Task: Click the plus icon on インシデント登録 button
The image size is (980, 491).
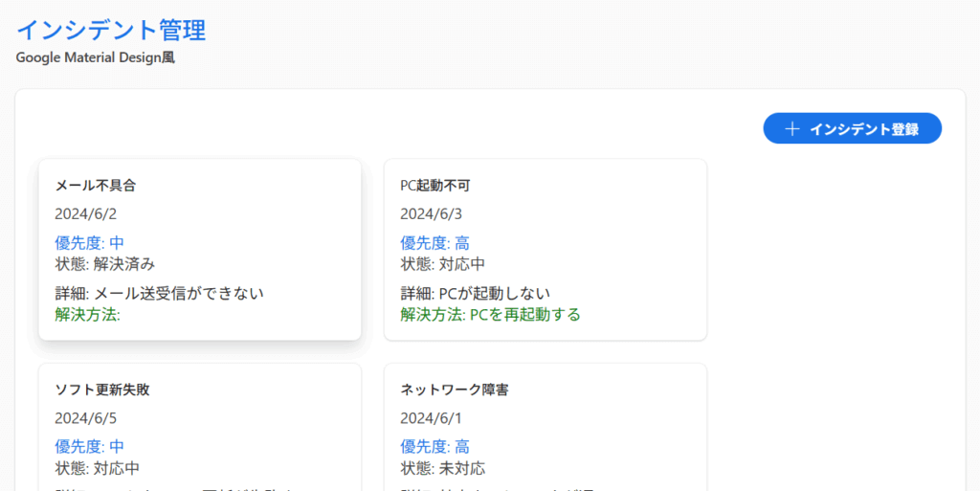Action: pyautogui.click(x=791, y=129)
